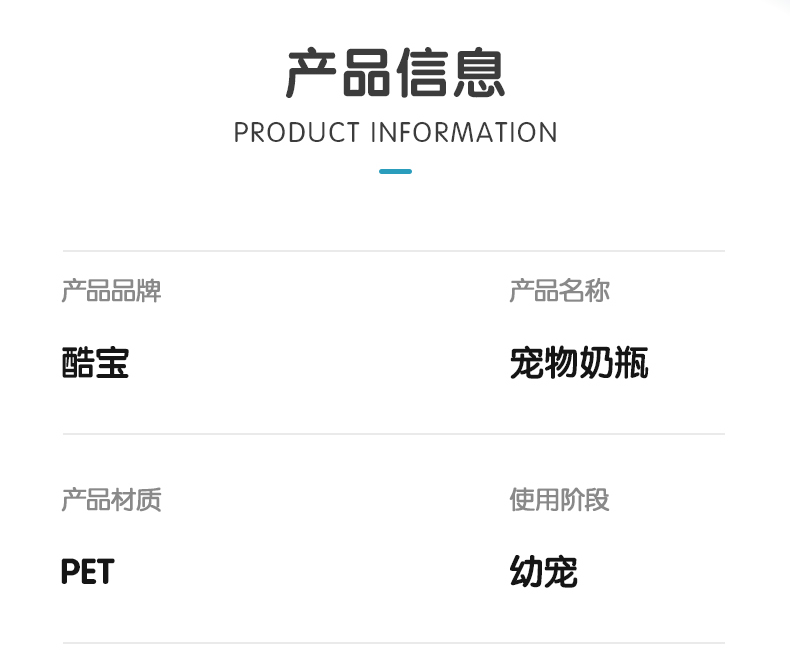Screen dimensions: 790x668
Task: Click the divider line below PET row
Action: click(393, 643)
